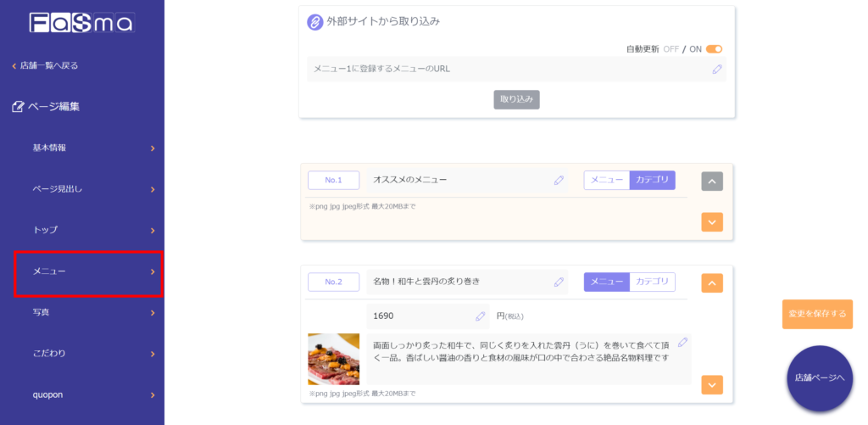Click the pencil icon in the URL field
Viewport: 868px width, 425px height.
717,69
